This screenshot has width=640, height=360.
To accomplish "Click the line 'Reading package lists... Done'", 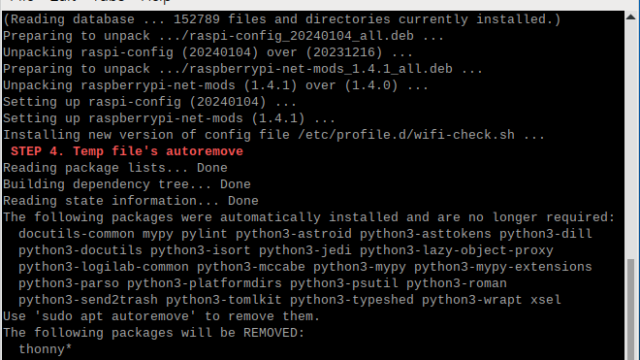I will coord(115,168).
